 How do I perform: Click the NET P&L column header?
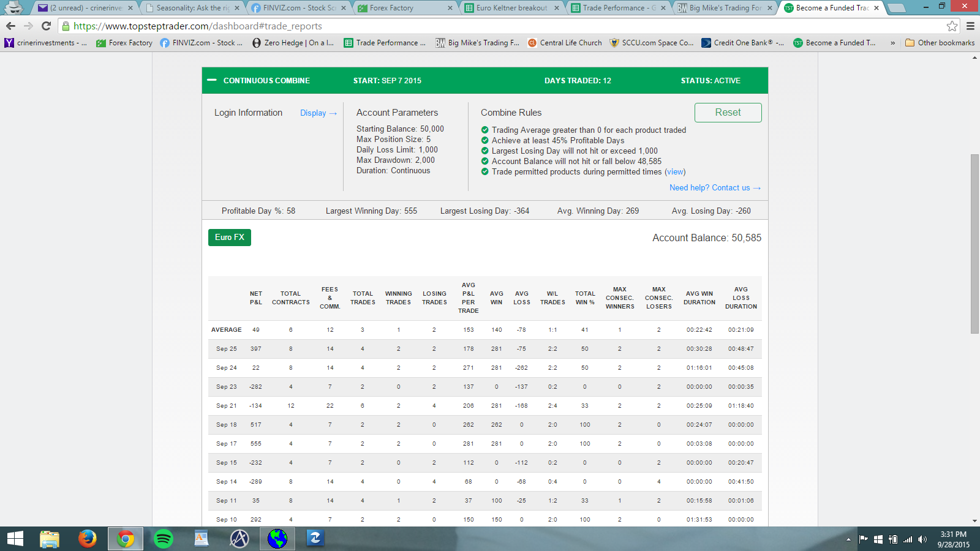(x=256, y=298)
